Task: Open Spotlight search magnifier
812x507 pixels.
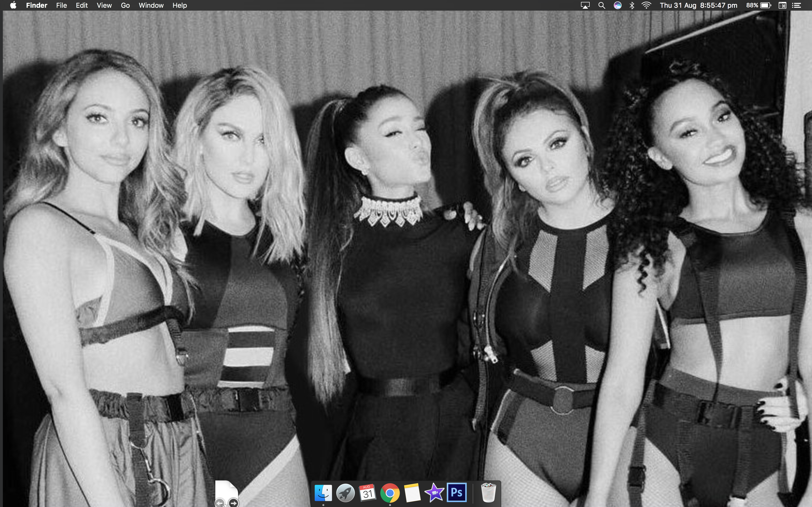Action: coord(602,5)
